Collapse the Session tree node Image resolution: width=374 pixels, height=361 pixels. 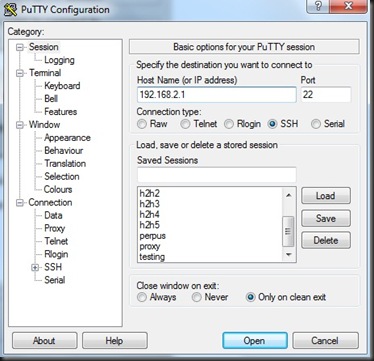tap(20, 47)
